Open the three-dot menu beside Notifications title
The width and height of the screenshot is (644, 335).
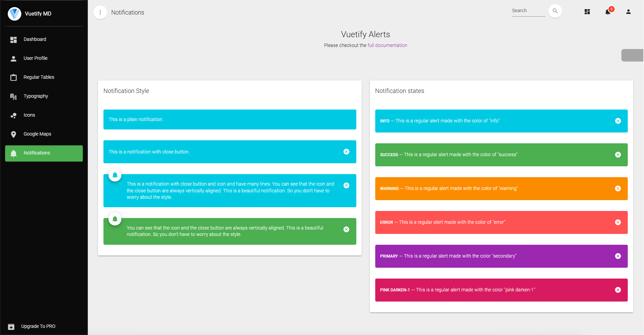(100, 13)
